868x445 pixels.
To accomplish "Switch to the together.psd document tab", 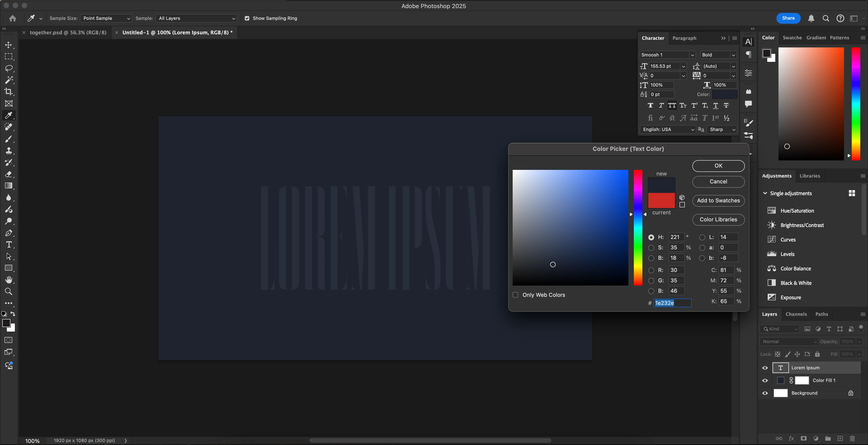I will (68, 33).
